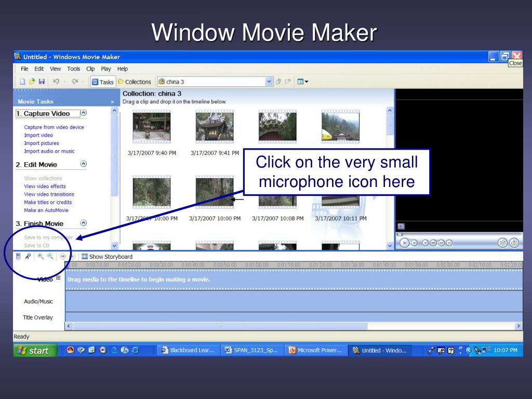532x399 pixels.
Task: Collapse the Capture Video section
Action: pyautogui.click(x=84, y=113)
